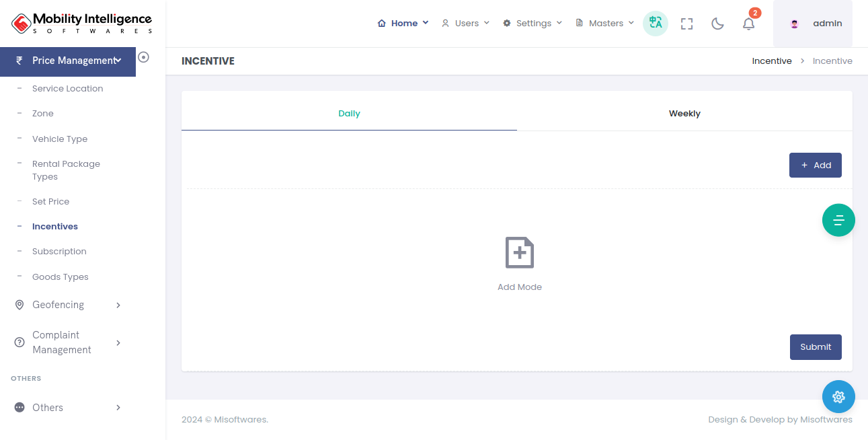Click the Mobility Intelligence logo
The height and width of the screenshot is (440, 868).
click(x=82, y=24)
